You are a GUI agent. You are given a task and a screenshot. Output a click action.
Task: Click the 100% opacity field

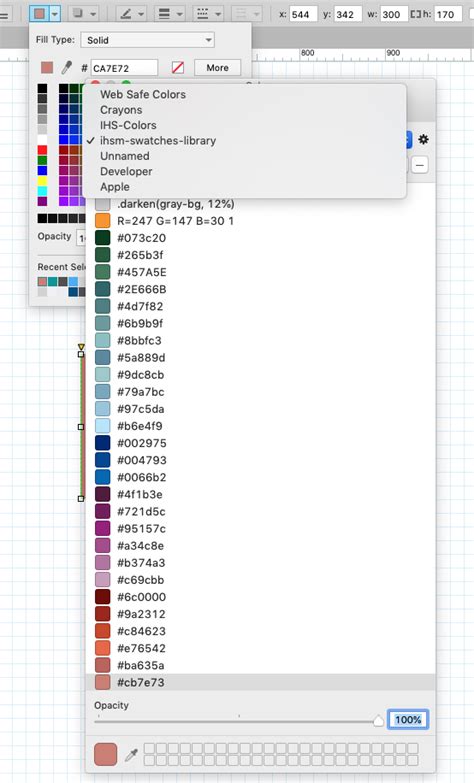[x=408, y=720]
